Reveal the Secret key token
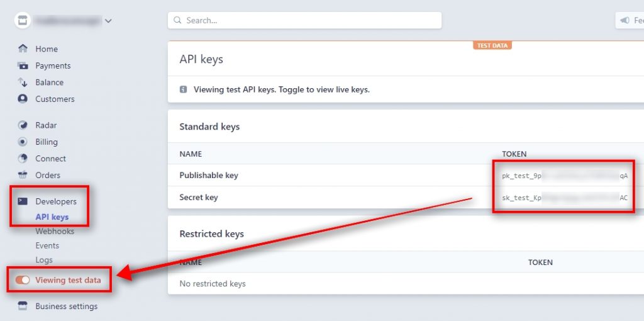The height and width of the screenshot is (321, 644). coord(564,198)
